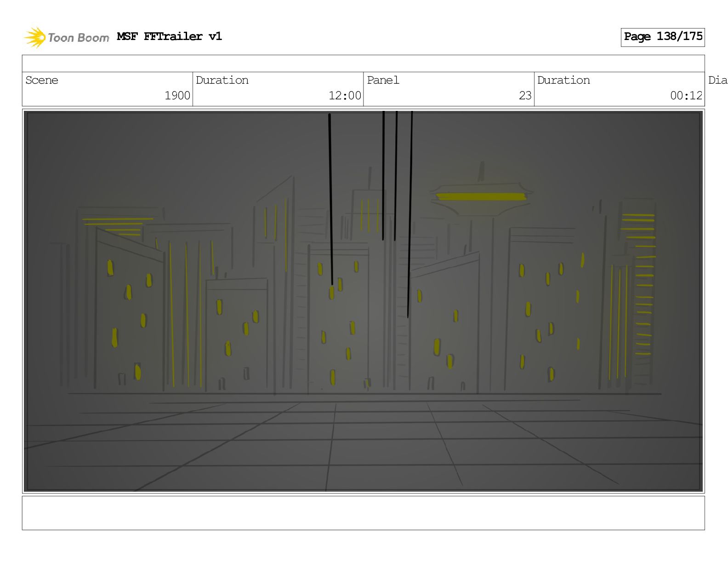Click the blank header bar above Scene row
This screenshot has height=563, width=728.
363,63
